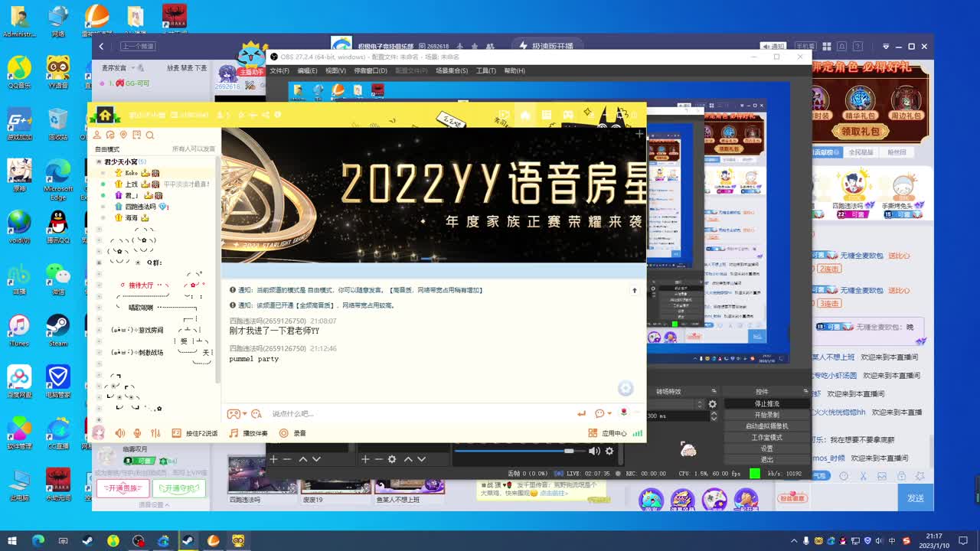The width and height of the screenshot is (980, 551).
Task: Open the 工具(T) menu in OBS
Action: point(485,71)
